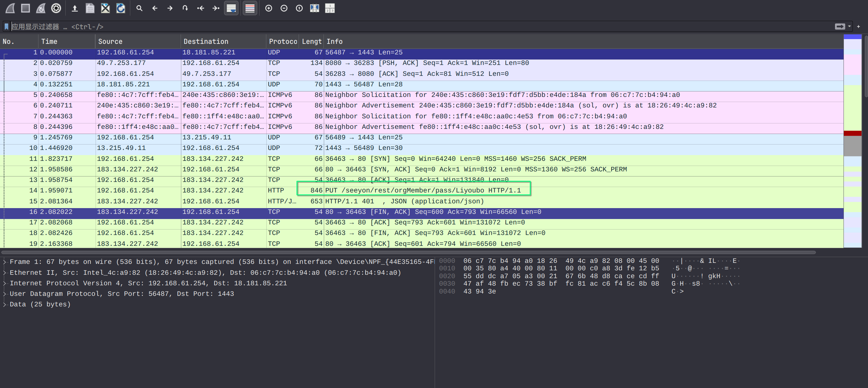The width and height of the screenshot is (868, 388).
Task: Sort by the Protocol column header
Action: 282,41
